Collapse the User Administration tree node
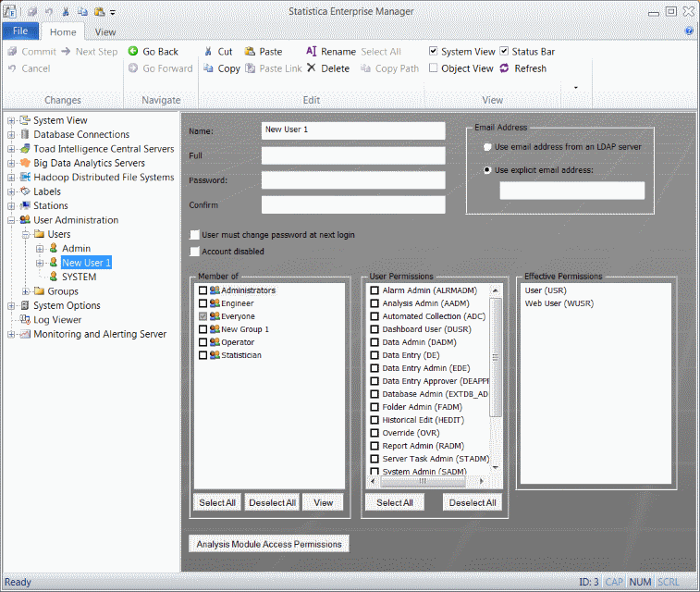Image resolution: width=700 pixels, height=592 pixels. tap(11, 220)
